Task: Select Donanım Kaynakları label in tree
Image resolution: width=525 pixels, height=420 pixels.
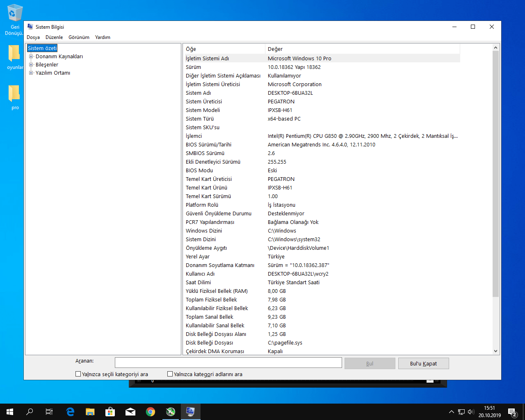Action: click(59, 57)
